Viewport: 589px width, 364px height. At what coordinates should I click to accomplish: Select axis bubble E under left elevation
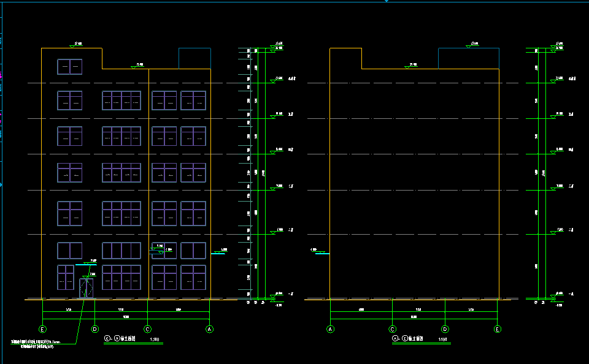[42, 329]
